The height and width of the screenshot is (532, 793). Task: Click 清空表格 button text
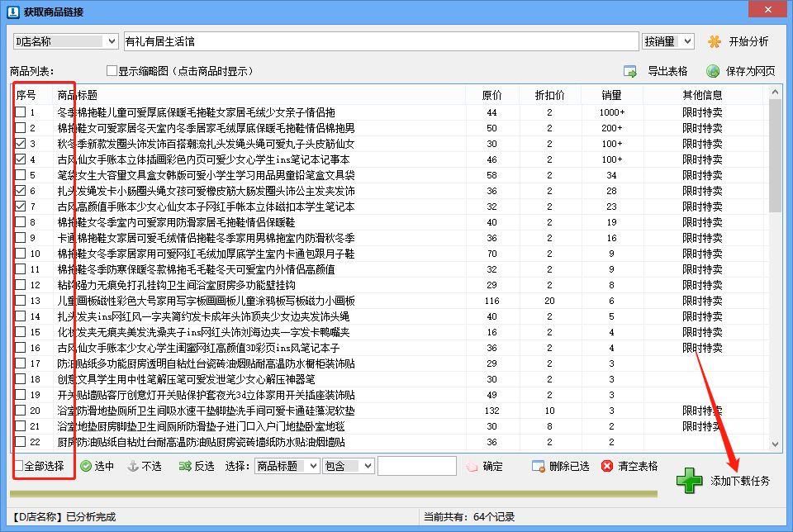(x=638, y=466)
